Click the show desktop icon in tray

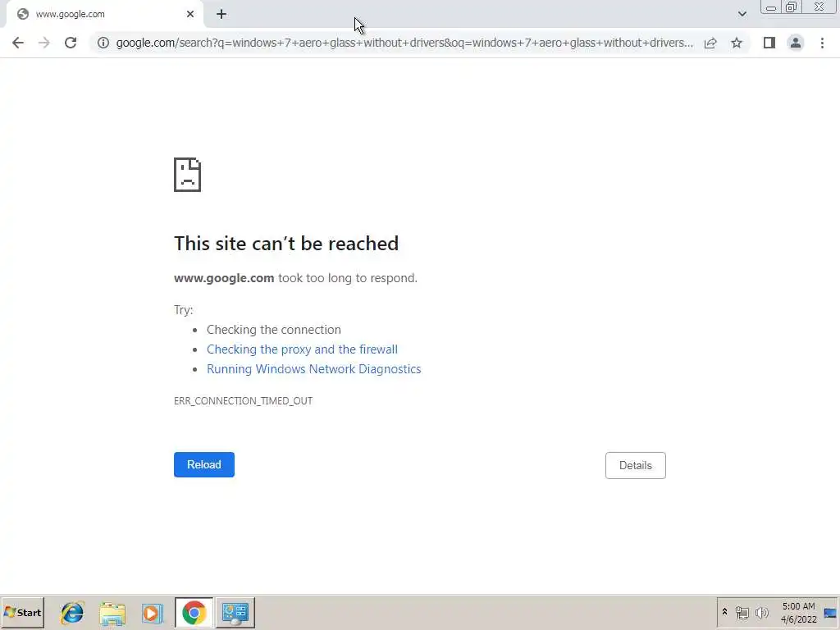click(x=830, y=612)
